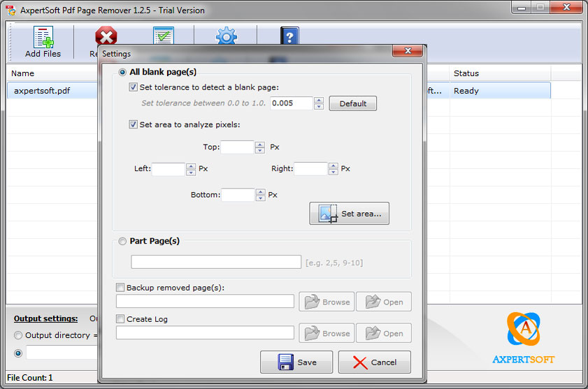The image size is (588, 389).
Task: Select Output directory radio in main window
Action: (x=18, y=335)
